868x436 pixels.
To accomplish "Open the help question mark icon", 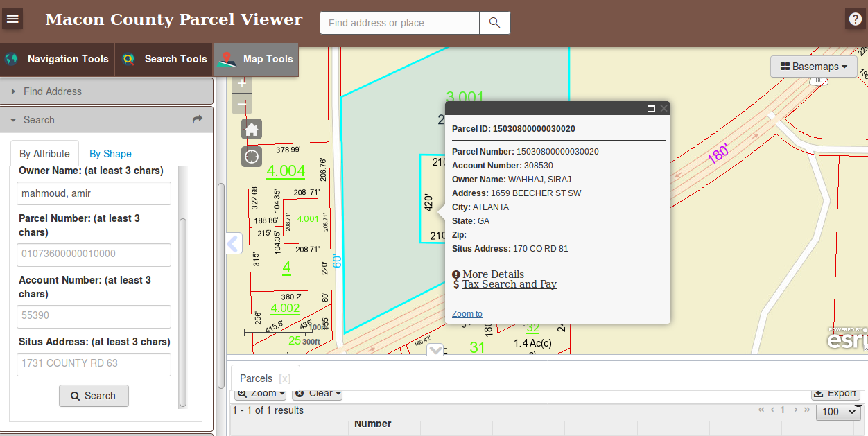I will 854,19.
